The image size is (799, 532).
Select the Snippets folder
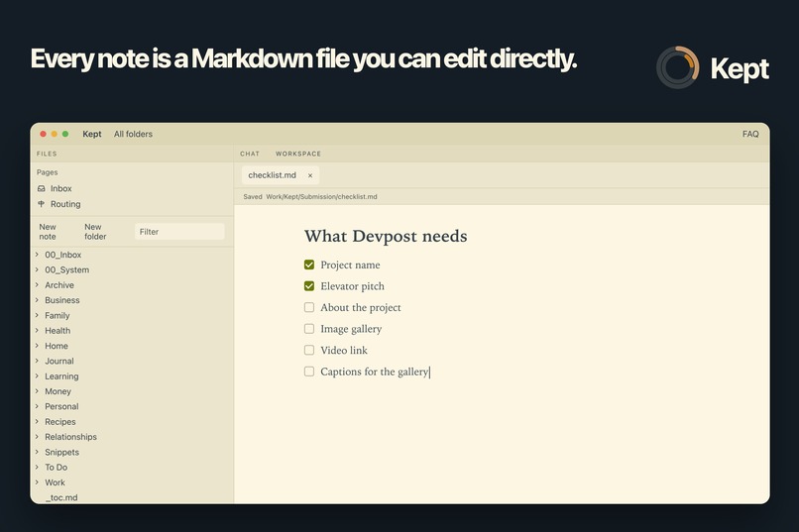[x=61, y=452]
